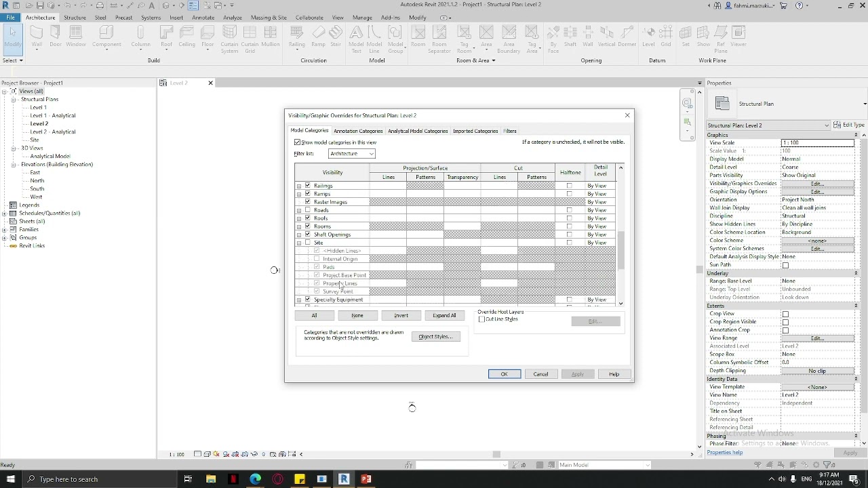
Task: Collapse Structural Plans in Project Browser
Action: point(13,100)
